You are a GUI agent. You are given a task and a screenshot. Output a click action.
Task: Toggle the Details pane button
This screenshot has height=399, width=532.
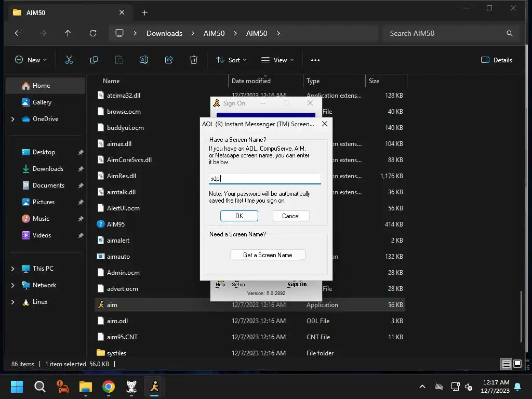(497, 60)
